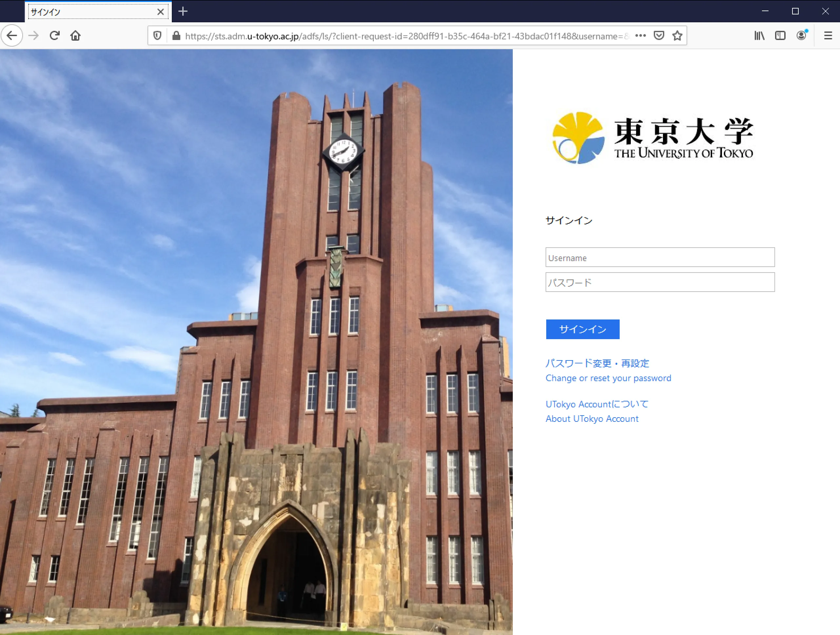This screenshot has height=635, width=840.
Task: Click the Username input field
Action: [660, 257]
